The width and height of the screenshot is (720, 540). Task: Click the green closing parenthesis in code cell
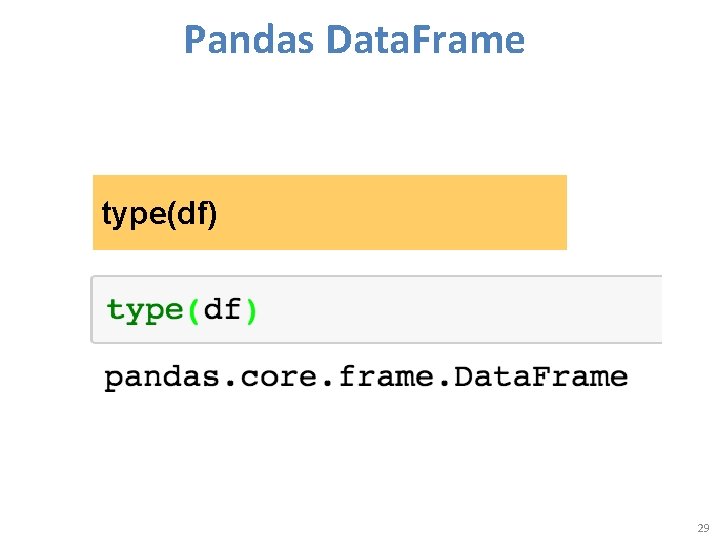[x=251, y=310]
